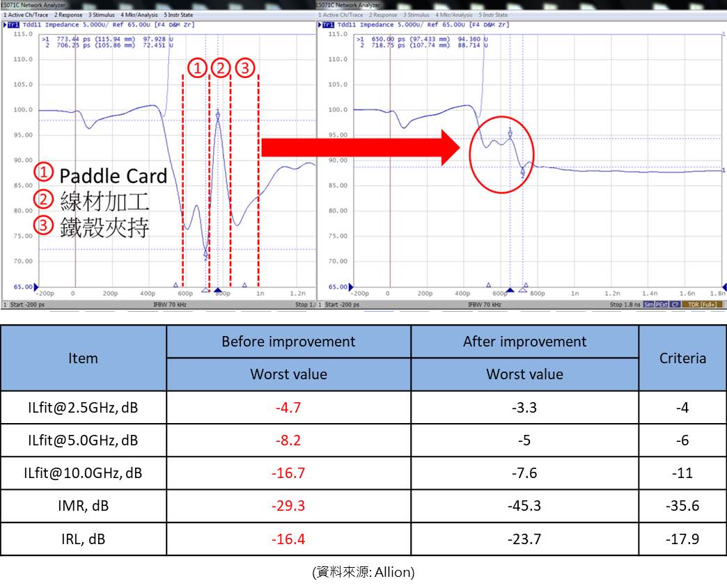This screenshot has width=727, height=588.
Task: Click the '-17.9' criteria value for IRL
Action: pos(682,539)
